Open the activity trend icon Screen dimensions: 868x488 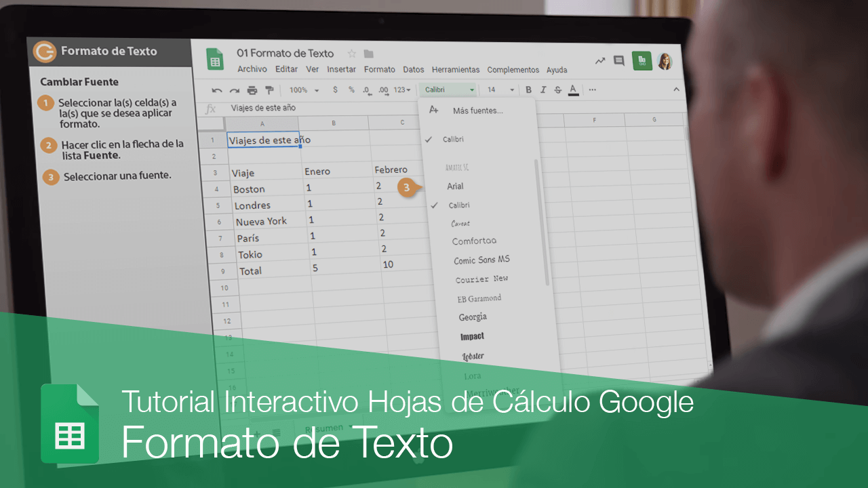(x=600, y=61)
